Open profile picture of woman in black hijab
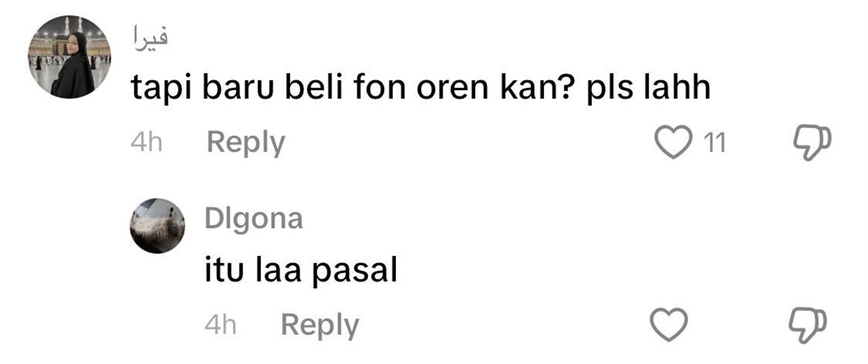The width and height of the screenshot is (868, 364). coord(69,56)
